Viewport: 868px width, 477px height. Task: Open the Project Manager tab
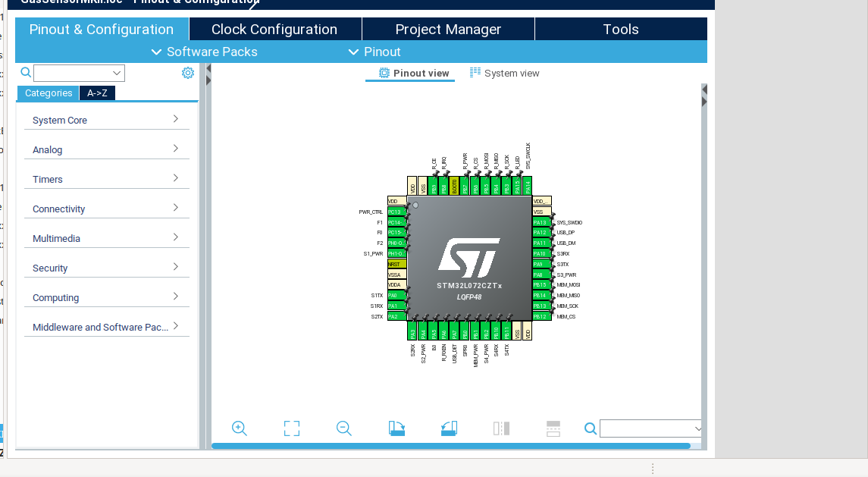(447, 29)
